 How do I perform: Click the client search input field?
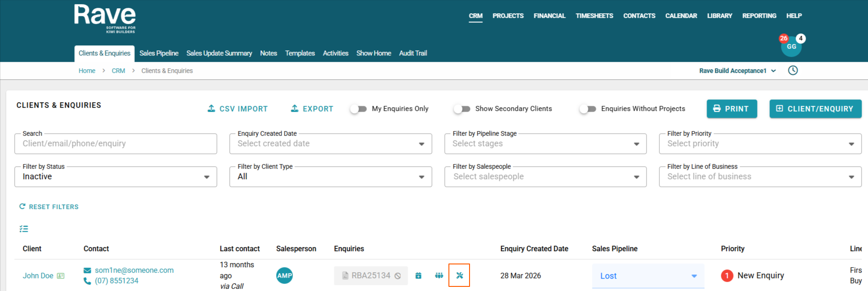116,144
